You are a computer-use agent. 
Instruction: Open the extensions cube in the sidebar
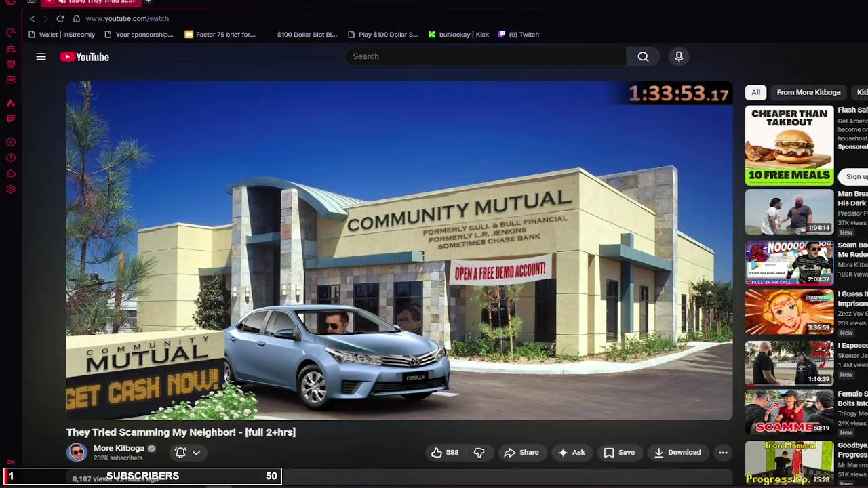point(11,174)
